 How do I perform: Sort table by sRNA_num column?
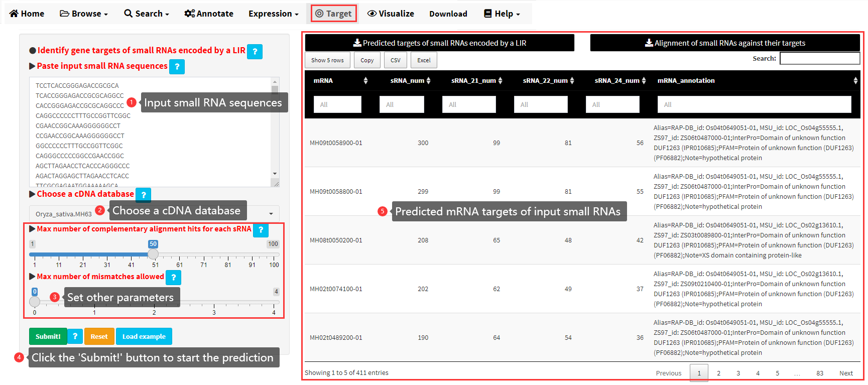428,81
